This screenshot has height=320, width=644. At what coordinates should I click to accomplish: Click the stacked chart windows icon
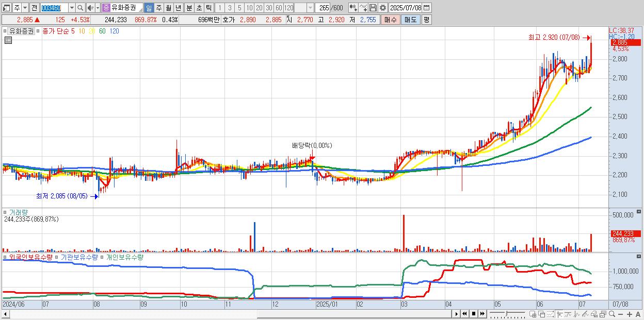[x=603, y=314]
